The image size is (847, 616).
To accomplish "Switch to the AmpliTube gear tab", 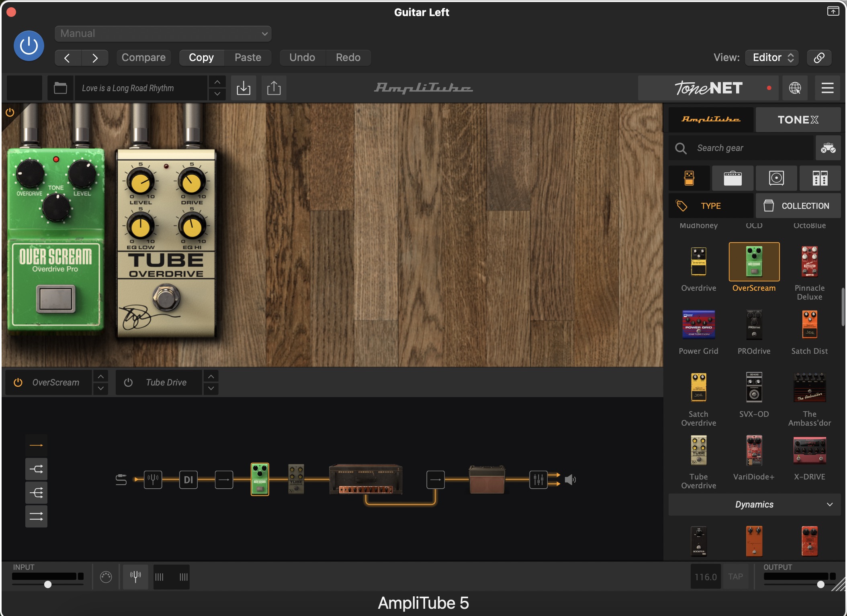I will point(711,119).
